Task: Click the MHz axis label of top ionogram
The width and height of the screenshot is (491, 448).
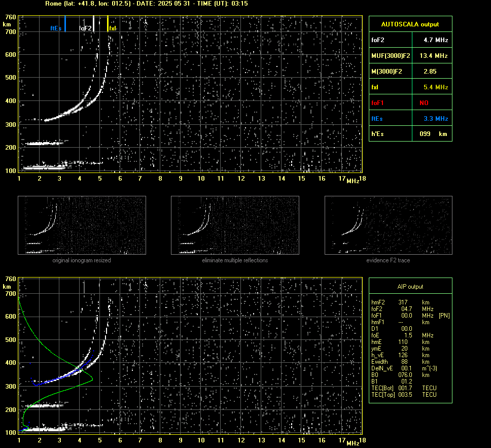Action: tap(353, 181)
